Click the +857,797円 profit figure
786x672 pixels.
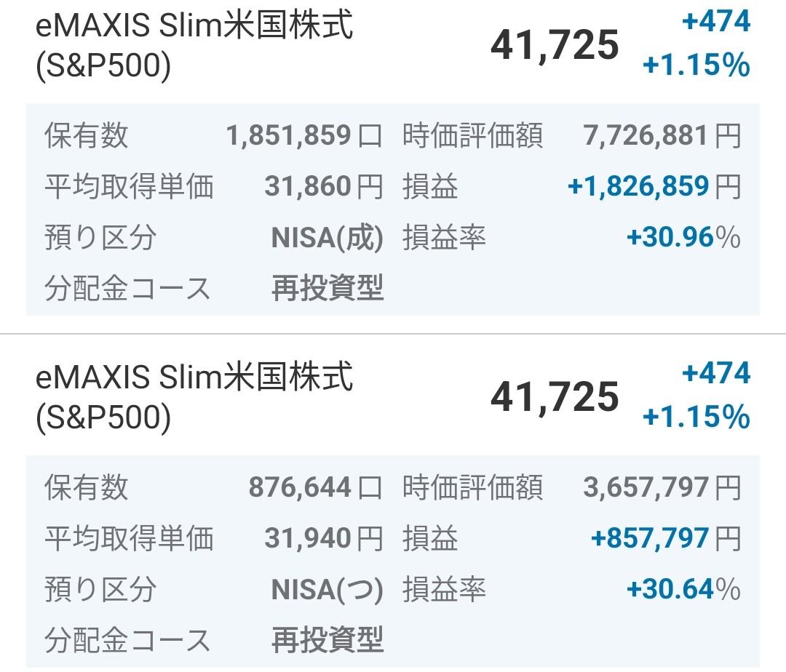pos(665,539)
